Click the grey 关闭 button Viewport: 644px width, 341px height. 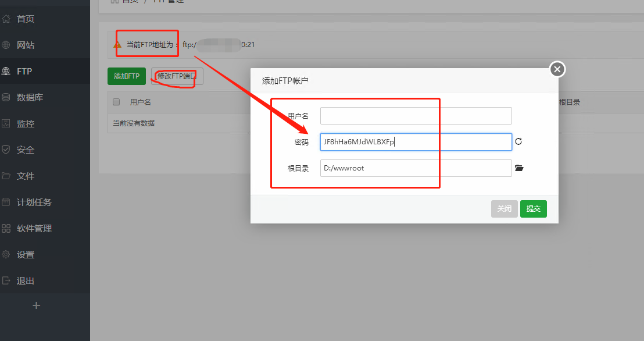(505, 208)
